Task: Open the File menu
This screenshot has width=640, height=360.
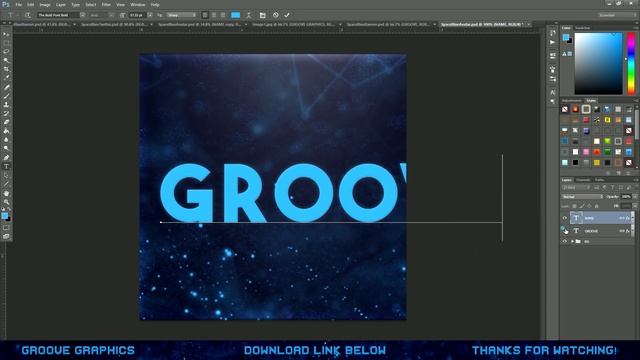Action: 18,4
